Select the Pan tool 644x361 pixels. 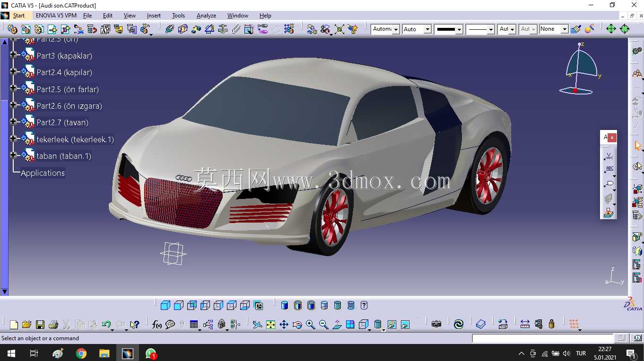[x=284, y=325]
